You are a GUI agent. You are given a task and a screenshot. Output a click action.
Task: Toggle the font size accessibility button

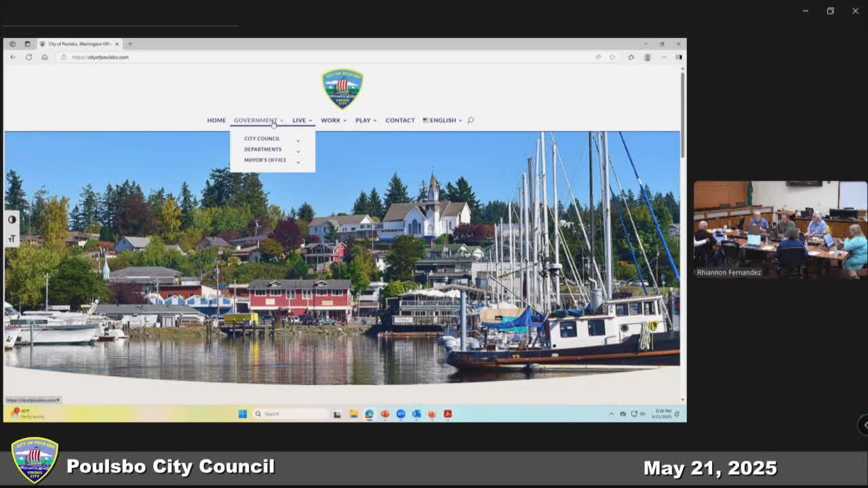point(12,239)
